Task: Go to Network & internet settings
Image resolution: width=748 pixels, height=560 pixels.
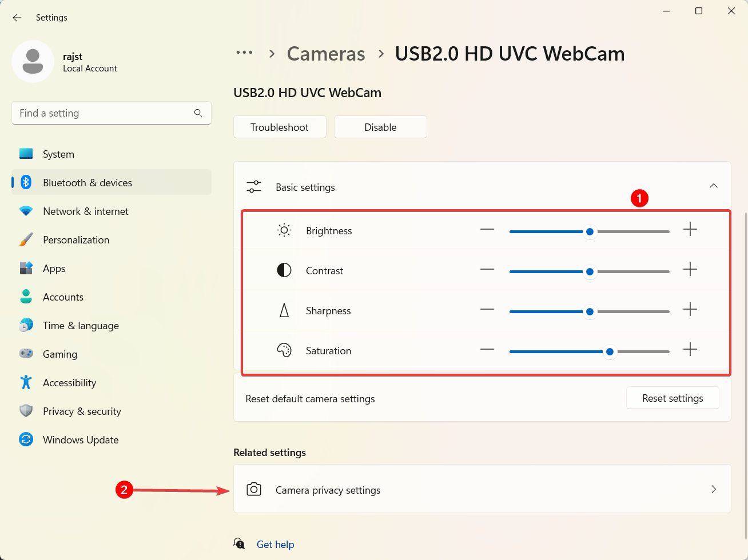Action: tap(112, 211)
